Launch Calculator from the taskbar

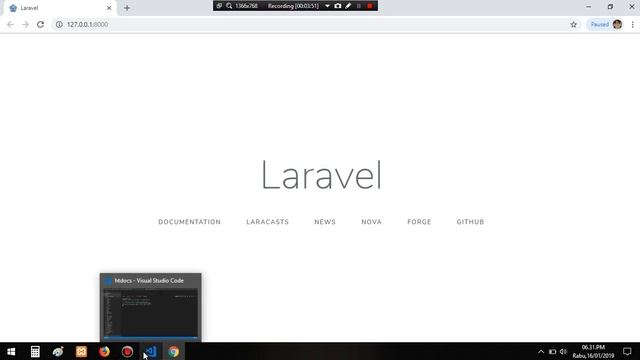tap(35, 351)
